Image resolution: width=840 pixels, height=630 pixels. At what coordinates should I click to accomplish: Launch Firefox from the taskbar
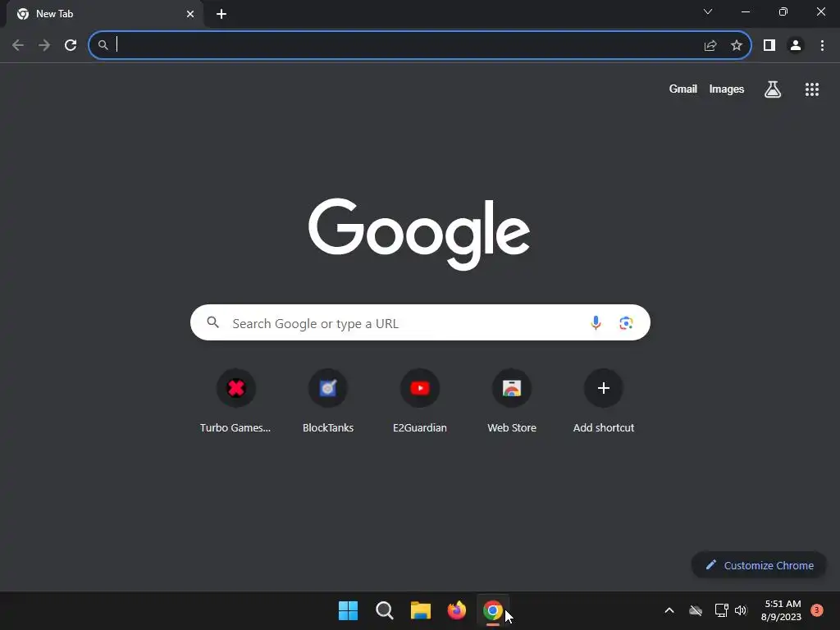click(x=456, y=610)
